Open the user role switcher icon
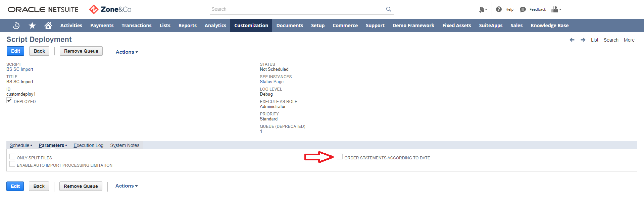Screen dimensions: 644x207 click(x=556, y=9)
